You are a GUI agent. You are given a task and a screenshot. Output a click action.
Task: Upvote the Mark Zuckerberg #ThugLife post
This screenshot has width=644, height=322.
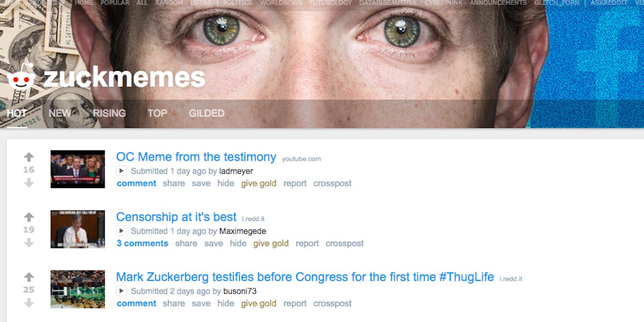pos(29,277)
